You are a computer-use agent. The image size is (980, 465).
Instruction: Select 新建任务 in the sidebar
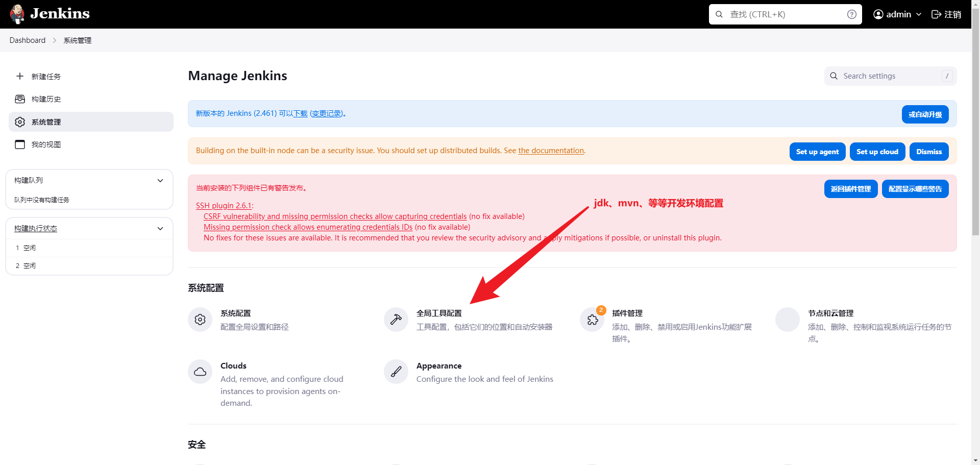pos(91,76)
